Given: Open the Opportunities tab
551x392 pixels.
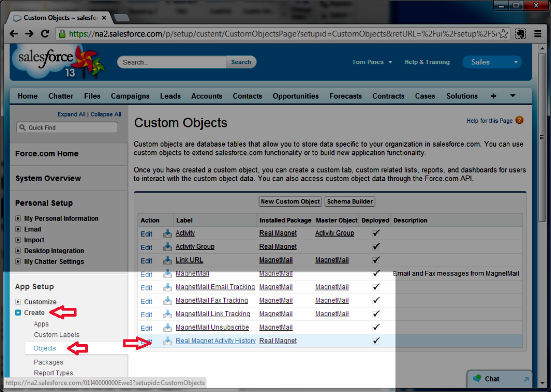Looking at the screenshot, I should (x=296, y=96).
